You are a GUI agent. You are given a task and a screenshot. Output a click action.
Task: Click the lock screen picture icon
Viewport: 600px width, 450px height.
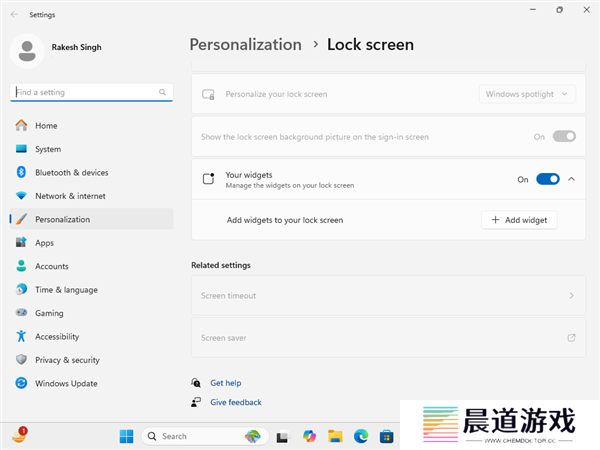[x=208, y=94]
